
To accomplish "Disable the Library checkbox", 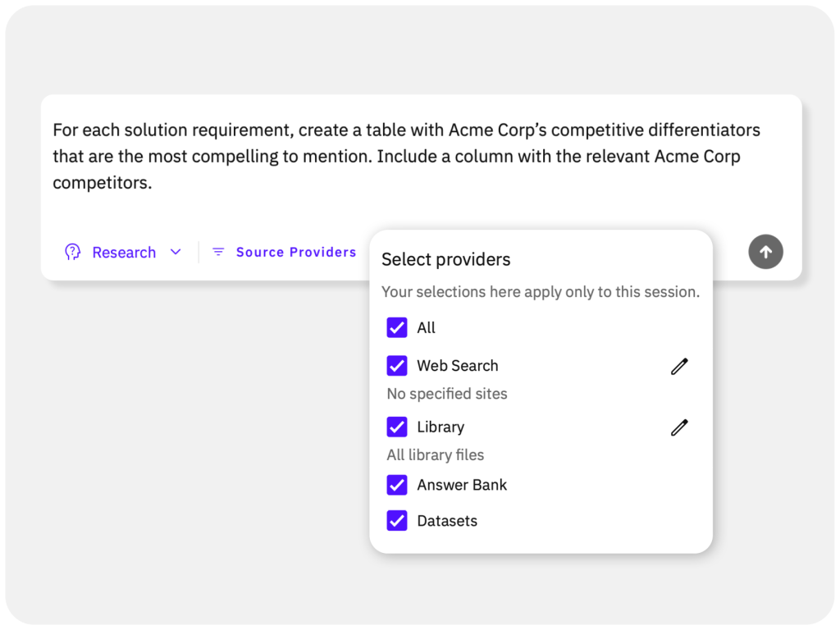I will 397,427.
